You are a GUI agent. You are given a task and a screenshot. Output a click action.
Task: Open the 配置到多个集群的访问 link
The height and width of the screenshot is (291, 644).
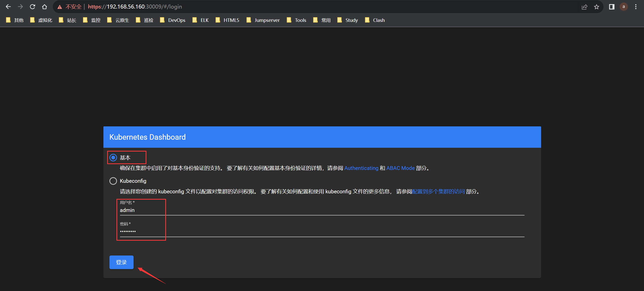[438, 192]
